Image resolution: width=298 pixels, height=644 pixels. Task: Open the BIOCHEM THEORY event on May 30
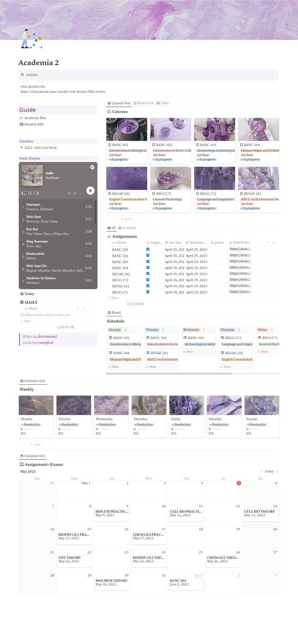pyautogui.click(x=112, y=583)
